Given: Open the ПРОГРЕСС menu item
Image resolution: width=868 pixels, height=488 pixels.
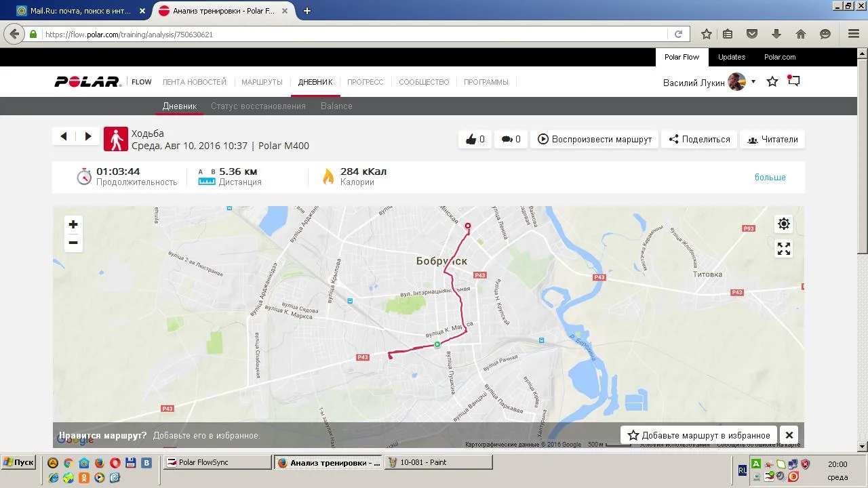Looking at the screenshot, I should point(365,82).
